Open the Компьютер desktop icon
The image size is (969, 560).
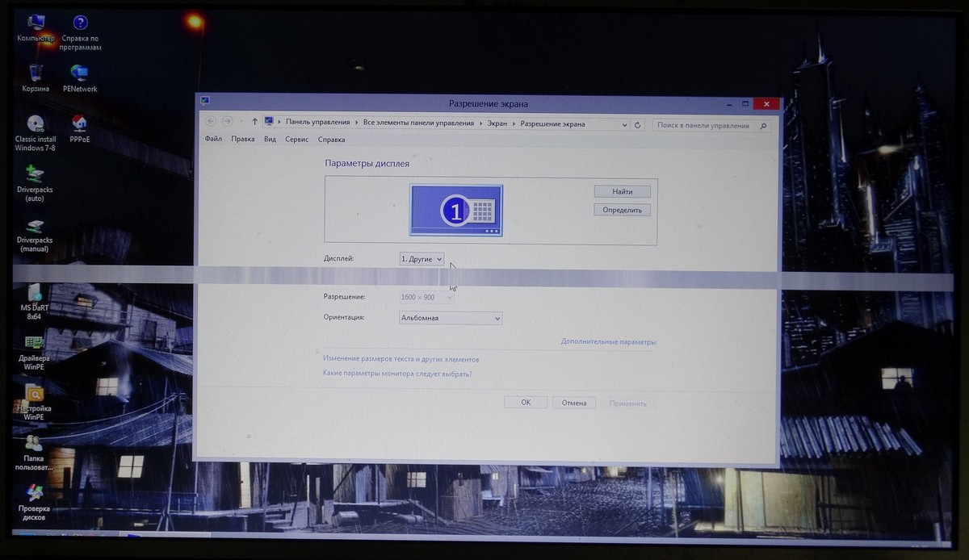36,24
